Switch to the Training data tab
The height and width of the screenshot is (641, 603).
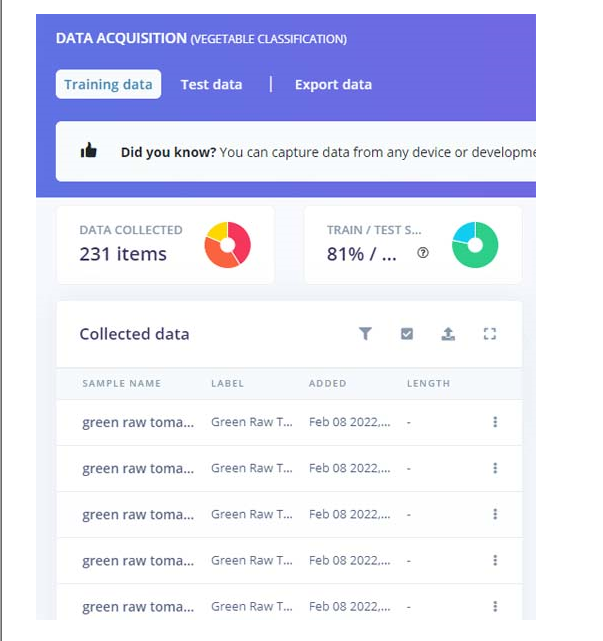108,84
